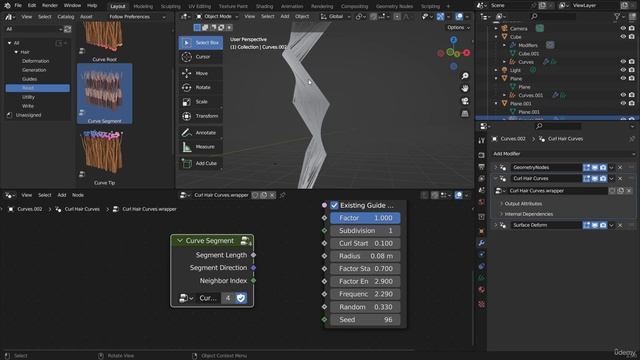Remove the GeometryNodes modifier

(620, 168)
